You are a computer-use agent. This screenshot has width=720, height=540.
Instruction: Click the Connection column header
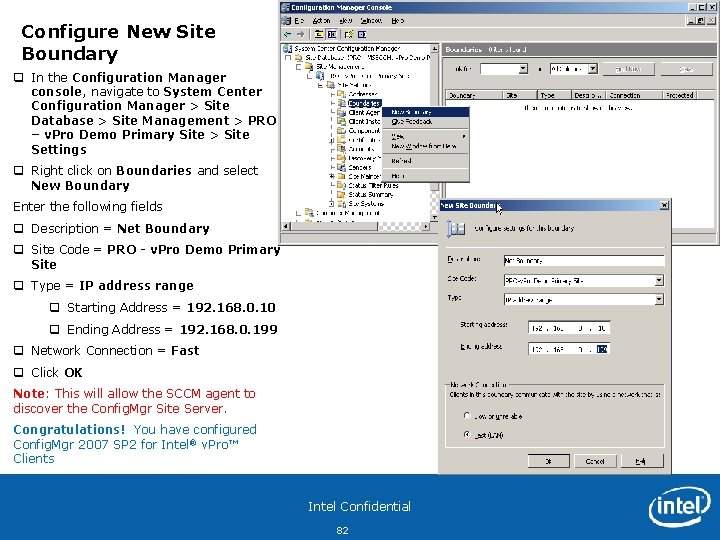[635, 95]
